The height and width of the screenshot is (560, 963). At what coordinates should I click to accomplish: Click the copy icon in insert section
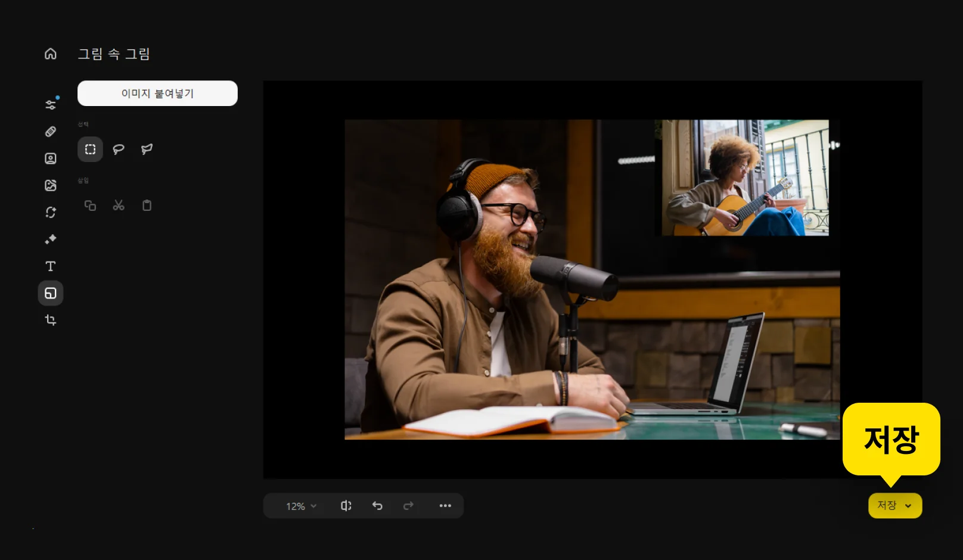coord(90,206)
